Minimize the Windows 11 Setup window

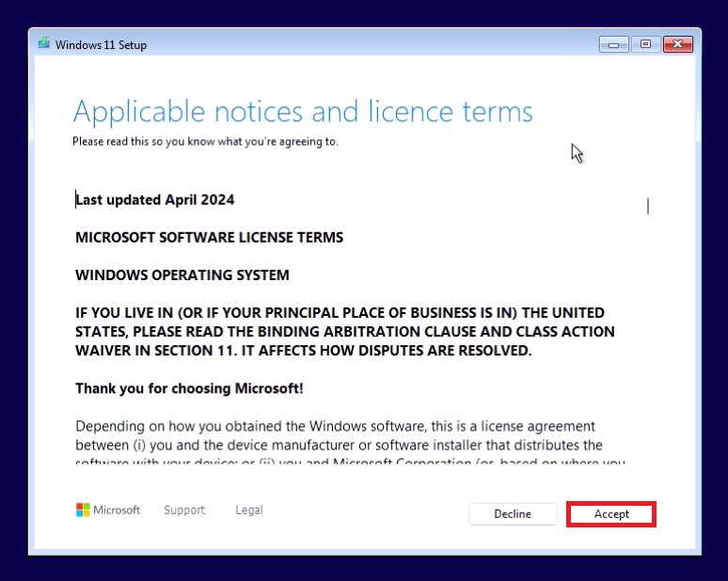click(614, 44)
